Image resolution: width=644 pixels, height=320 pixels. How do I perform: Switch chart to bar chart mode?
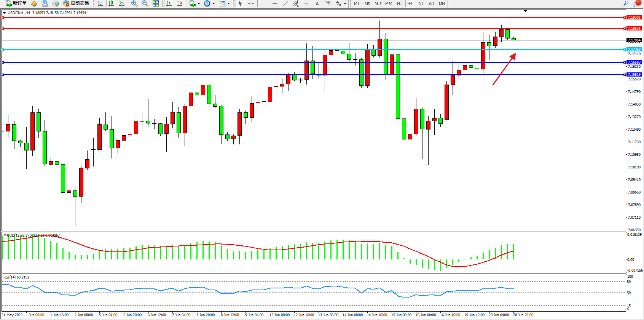click(x=100, y=3)
